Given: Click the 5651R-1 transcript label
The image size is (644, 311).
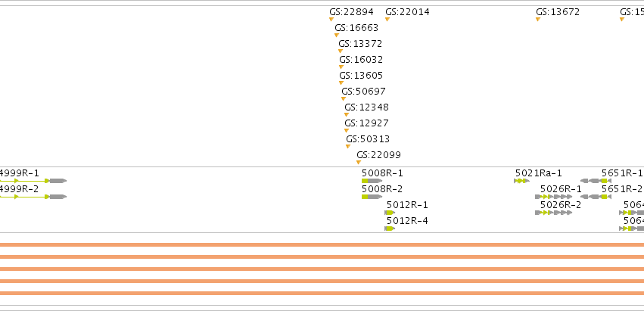Looking at the screenshot, I should [622, 173].
